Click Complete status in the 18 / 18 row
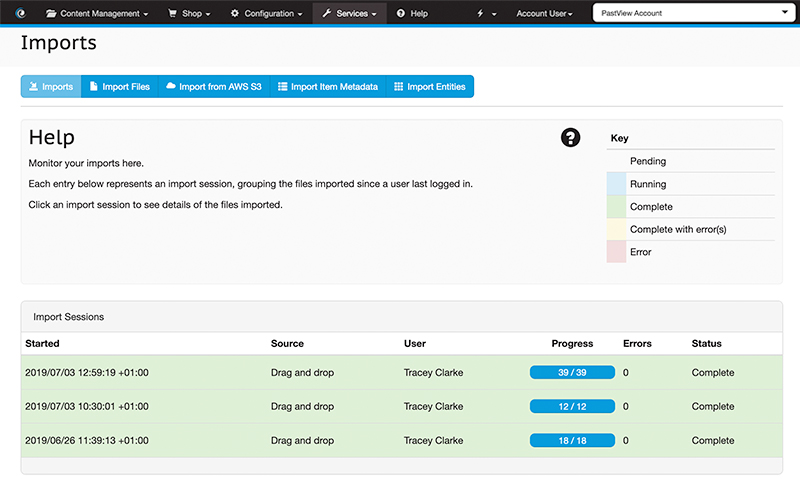 click(713, 440)
